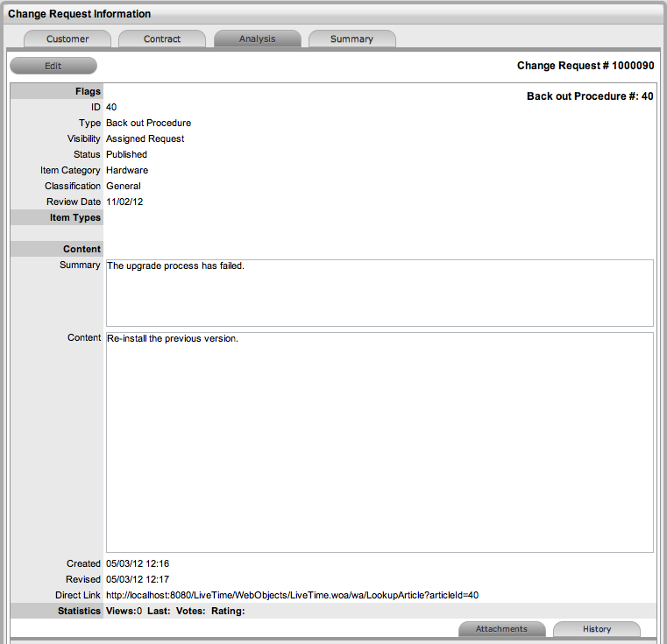Click the Content text area
667x644 pixels.
pos(380,442)
